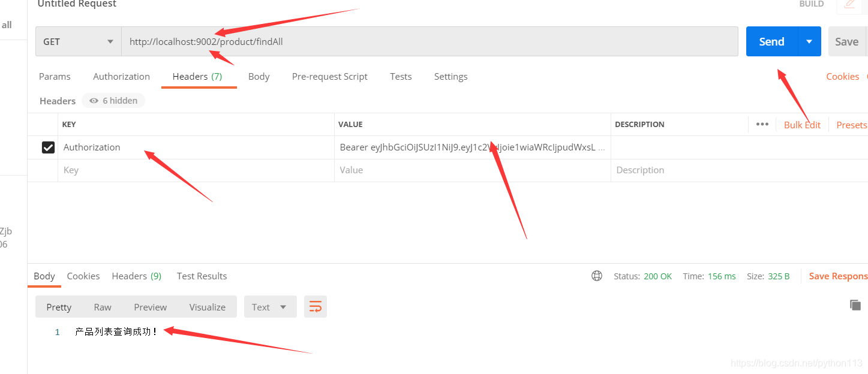Viewport: 868px width, 374px height.
Task: Click the DESCRIPTION column header
Action: point(639,125)
